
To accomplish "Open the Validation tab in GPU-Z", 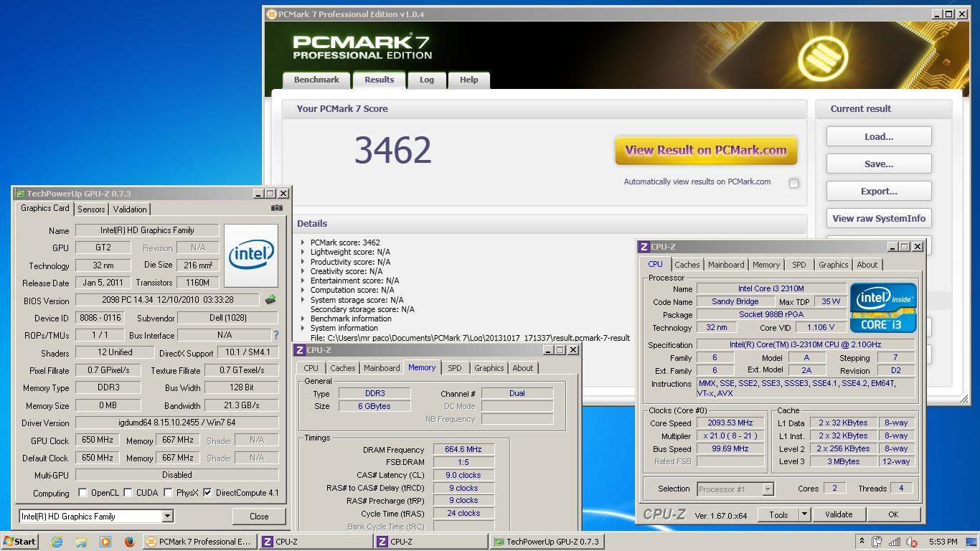I will click(x=130, y=209).
